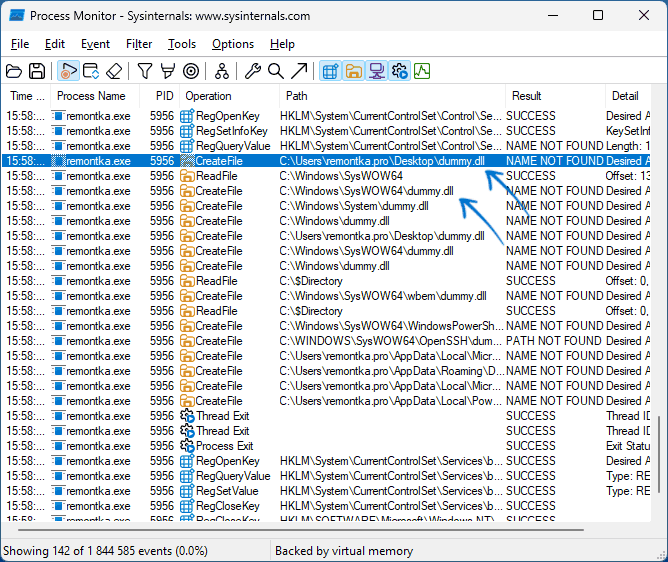Select the C:\Windows\System\dummy.dll row

click(326, 206)
